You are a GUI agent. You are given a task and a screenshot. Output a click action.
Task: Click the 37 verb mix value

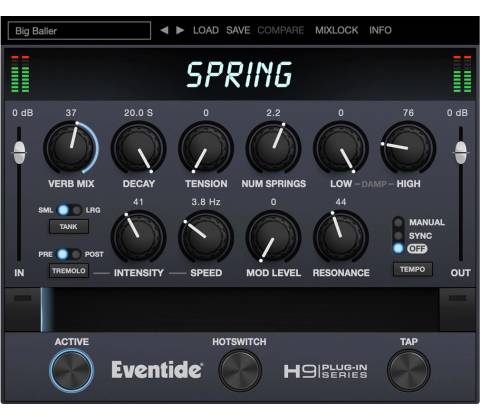[71, 113]
